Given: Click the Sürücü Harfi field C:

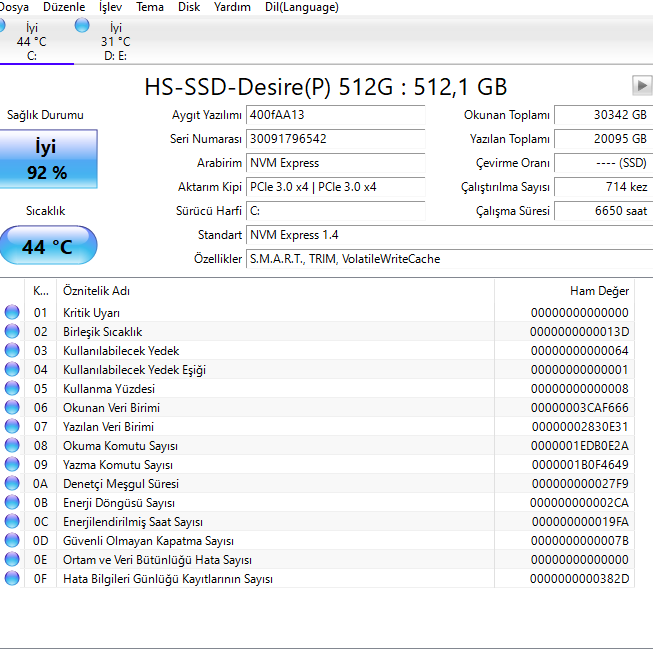Looking at the screenshot, I should 336,211.
